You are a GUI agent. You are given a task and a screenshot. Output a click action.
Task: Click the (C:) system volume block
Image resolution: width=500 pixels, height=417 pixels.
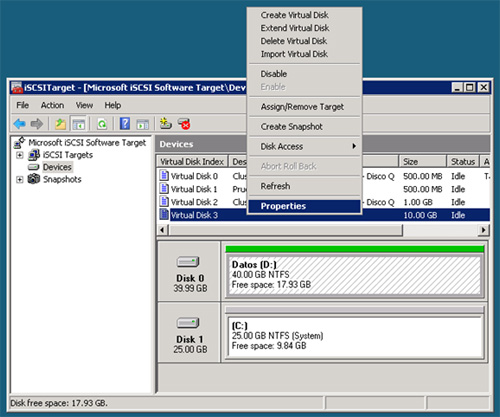(354, 337)
